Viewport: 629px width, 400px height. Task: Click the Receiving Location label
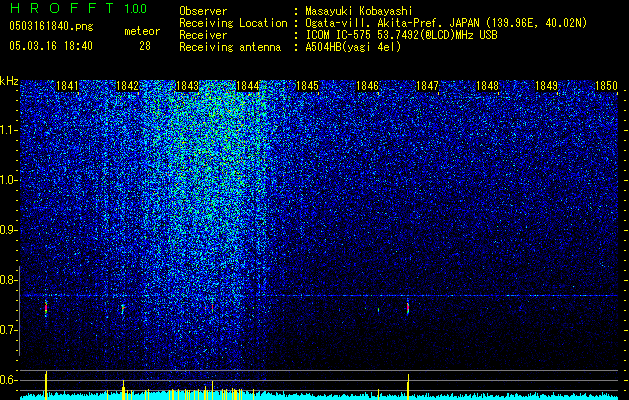tap(233, 23)
